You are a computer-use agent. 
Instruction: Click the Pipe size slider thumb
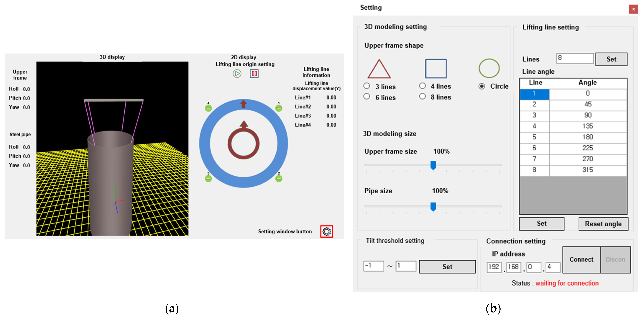pyautogui.click(x=433, y=207)
